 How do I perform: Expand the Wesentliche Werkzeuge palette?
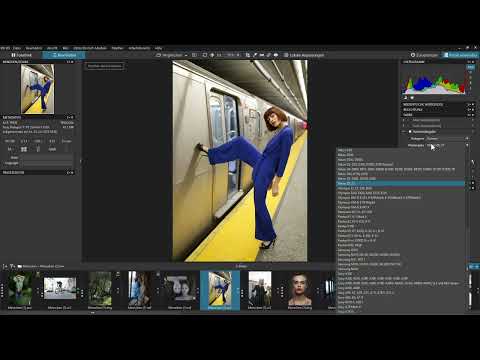[x=438, y=105]
